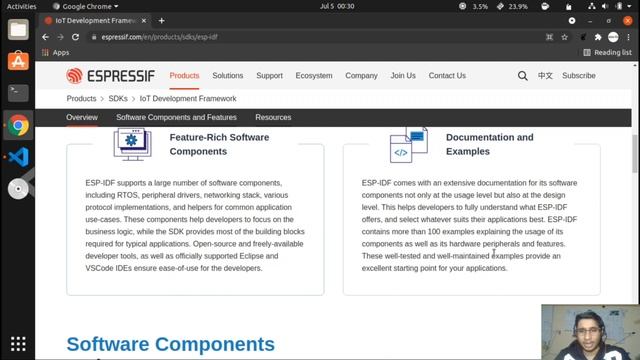The width and height of the screenshot is (640, 360).
Task: Switch site language to 中文
Action: pyautogui.click(x=545, y=76)
